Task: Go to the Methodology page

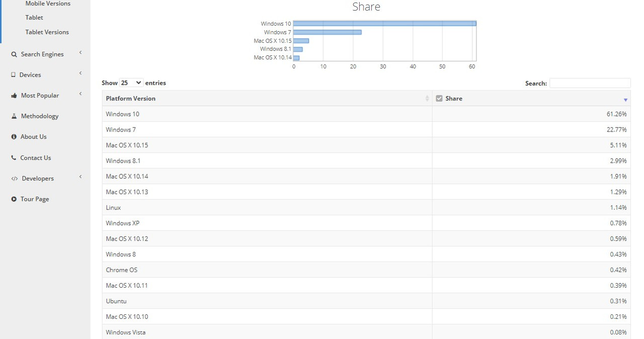Action: pyautogui.click(x=40, y=116)
